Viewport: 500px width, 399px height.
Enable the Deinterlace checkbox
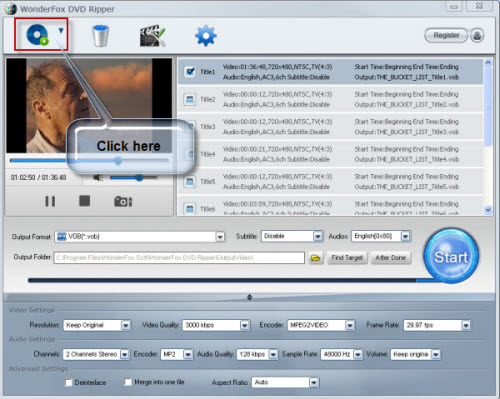69,382
